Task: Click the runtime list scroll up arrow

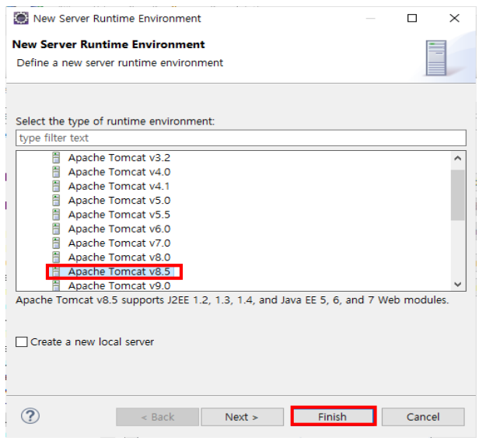Action: [458, 159]
